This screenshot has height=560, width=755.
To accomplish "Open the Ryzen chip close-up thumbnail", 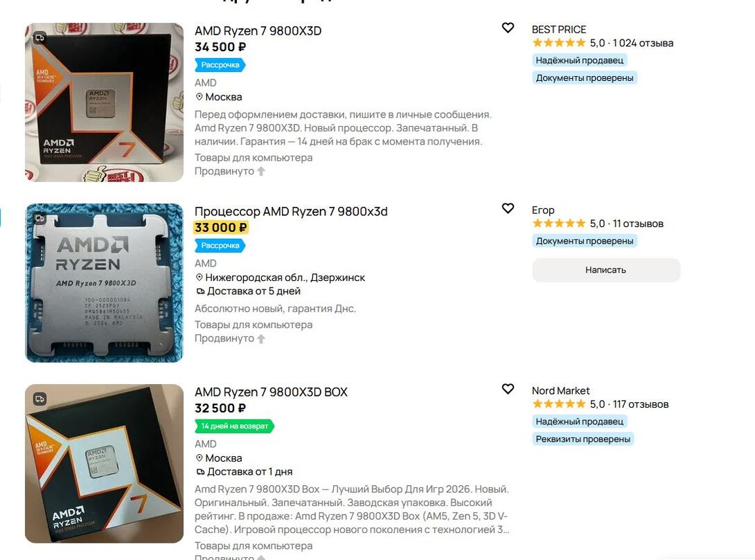I will pyautogui.click(x=104, y=283).
